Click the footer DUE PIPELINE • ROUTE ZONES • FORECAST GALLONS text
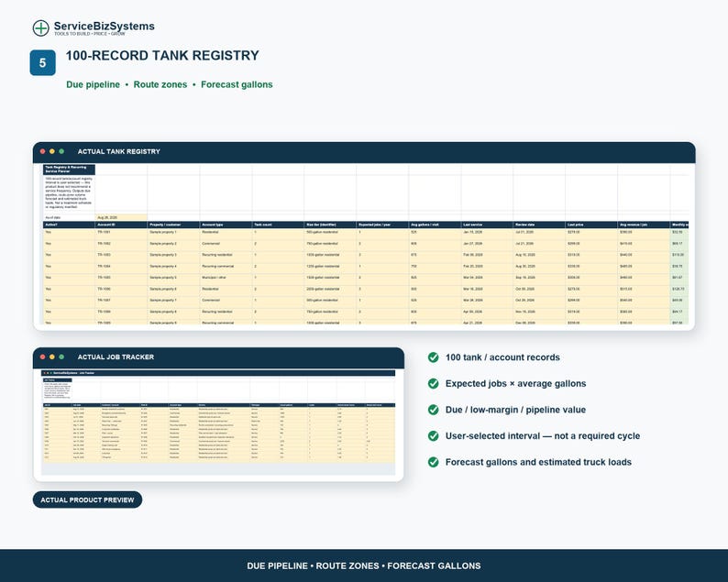 (x=364, y=566)
